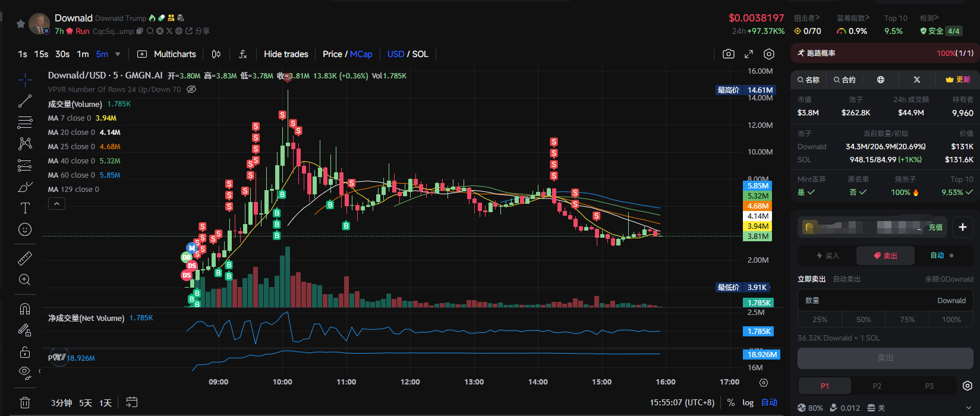Switch chart denomination to SOL
Image resolution: width=980 pixels, height=416 pixels.
tap(420, 54)
